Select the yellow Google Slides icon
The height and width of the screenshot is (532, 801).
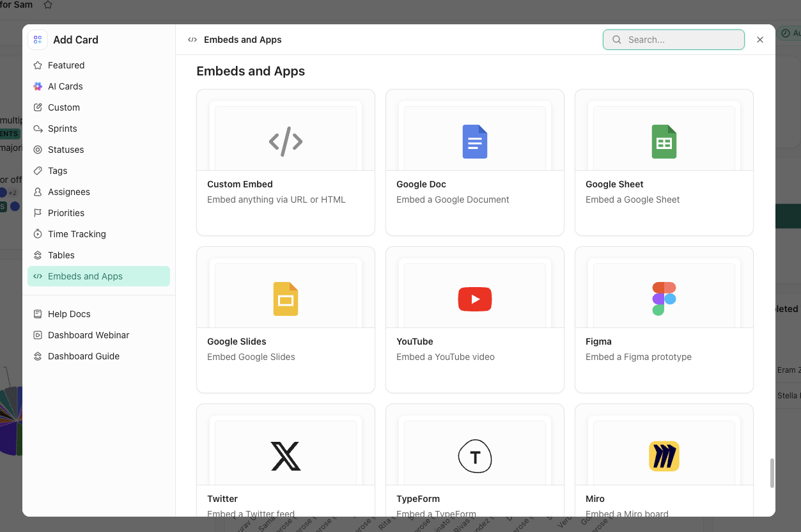(286, 299)
